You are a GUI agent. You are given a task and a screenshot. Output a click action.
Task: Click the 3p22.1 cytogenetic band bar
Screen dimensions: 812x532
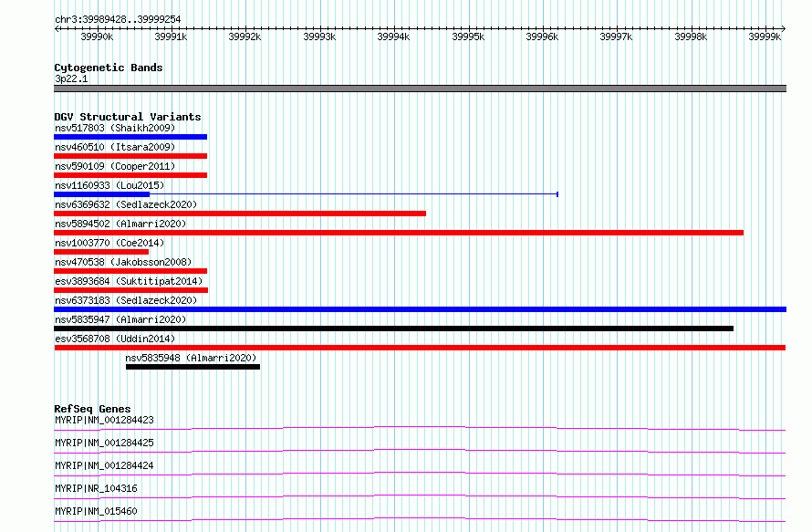pyautogui.click(x=420, y=89)
